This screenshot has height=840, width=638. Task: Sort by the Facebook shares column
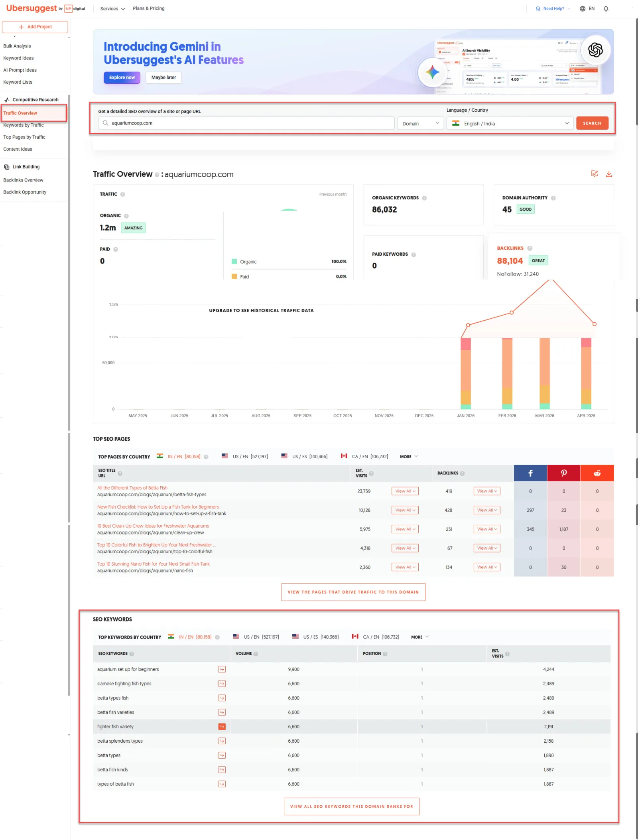point(530,473)
